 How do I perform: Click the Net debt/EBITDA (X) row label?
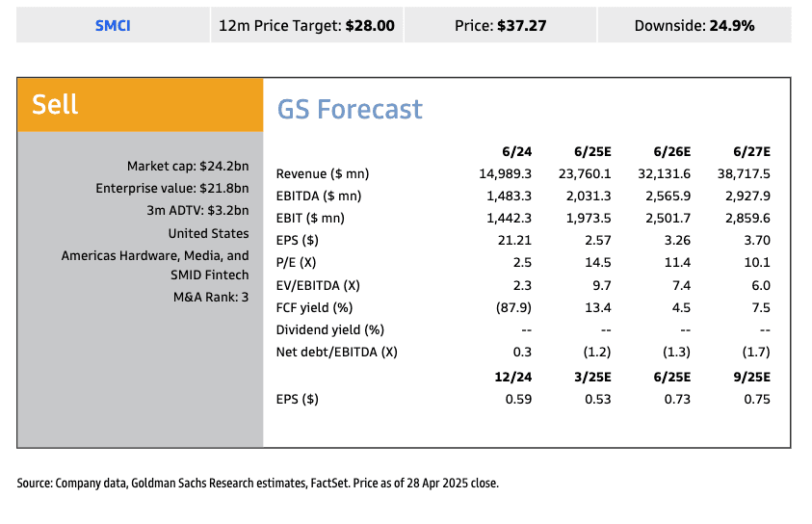point(336,352)
